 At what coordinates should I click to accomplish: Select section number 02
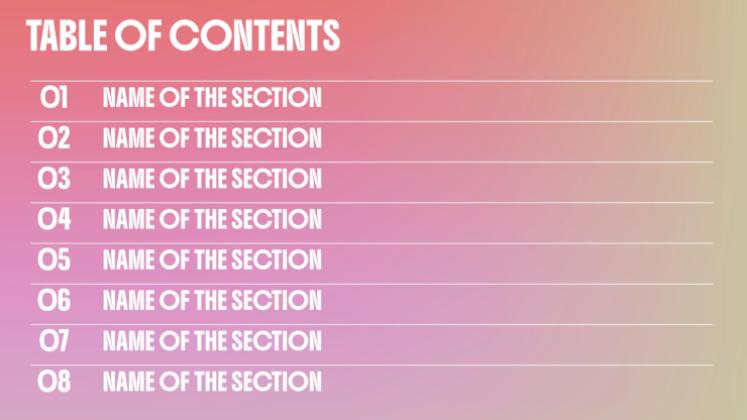pos(54,139)
